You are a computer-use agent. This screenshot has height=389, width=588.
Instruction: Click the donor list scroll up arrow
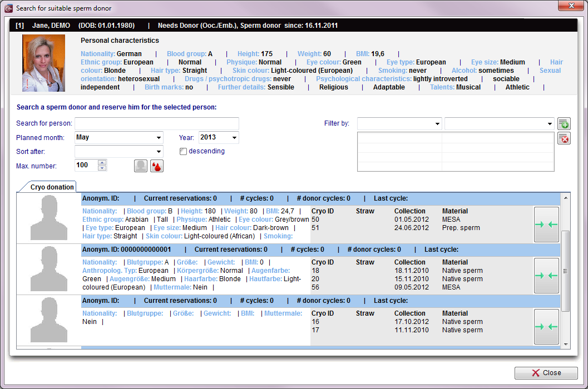coord(566,197)
